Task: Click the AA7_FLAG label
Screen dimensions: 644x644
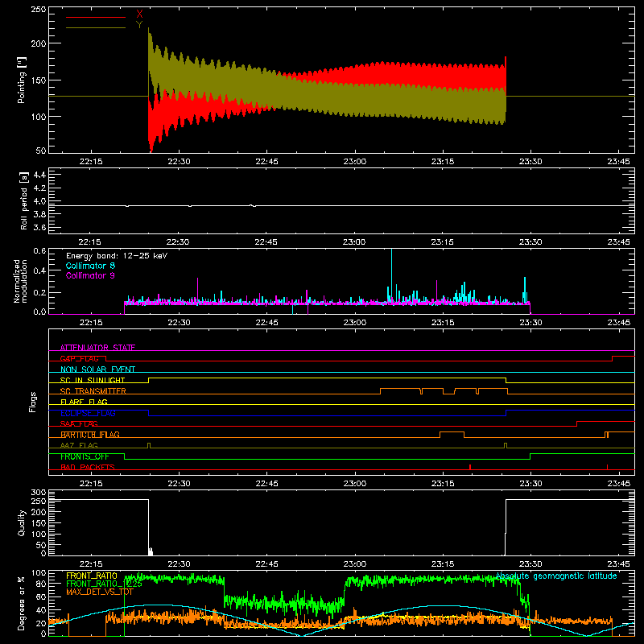Action: coord(79,445)
